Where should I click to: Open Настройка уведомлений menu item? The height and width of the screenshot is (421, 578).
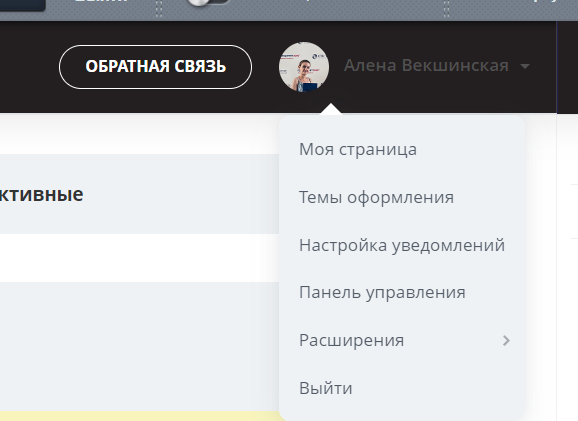point(402,245)
